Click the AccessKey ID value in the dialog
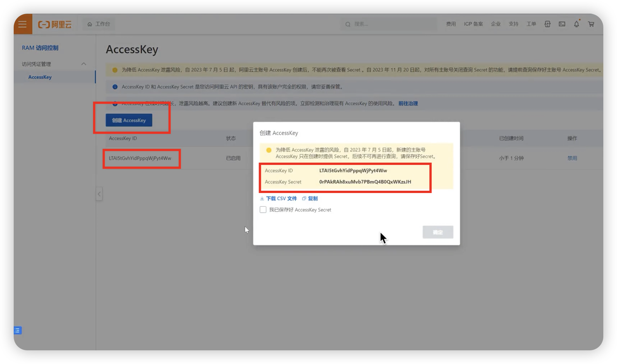Screen dimensions: 617x364 pyautogui.click(x=353, y=171)
